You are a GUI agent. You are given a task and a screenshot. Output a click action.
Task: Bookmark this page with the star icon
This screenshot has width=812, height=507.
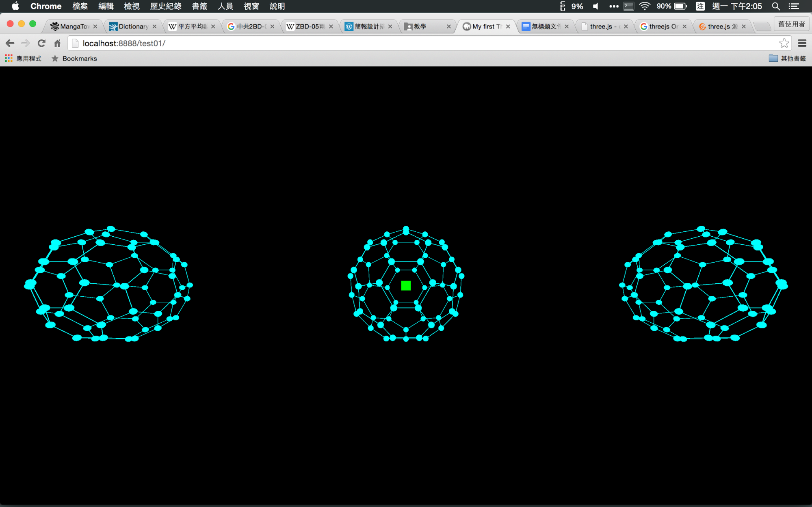coord(784,43)
